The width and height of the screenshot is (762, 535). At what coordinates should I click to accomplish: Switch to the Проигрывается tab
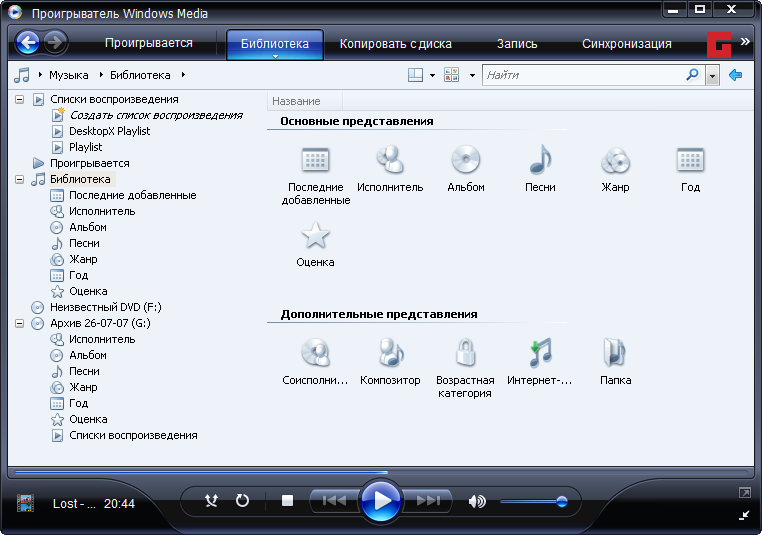pos(149,43)
